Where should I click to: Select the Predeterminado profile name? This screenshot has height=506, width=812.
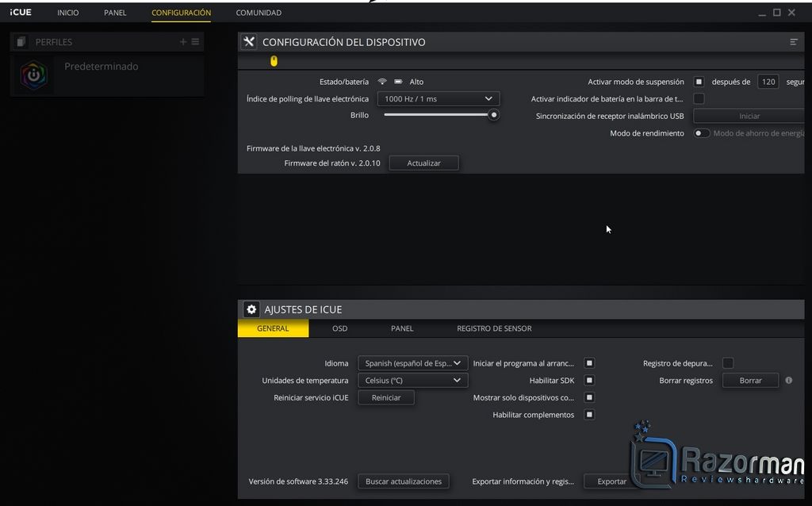(101, 67)
